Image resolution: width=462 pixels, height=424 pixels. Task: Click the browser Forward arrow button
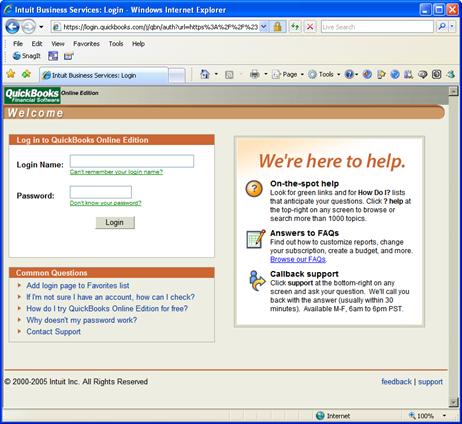28,27
